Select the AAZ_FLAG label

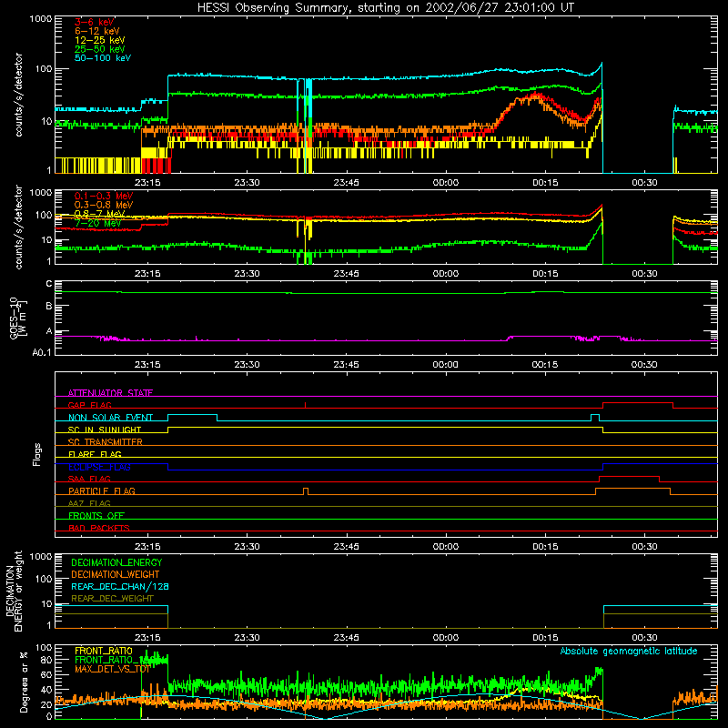pyautogui.click(x=89, y=503)
